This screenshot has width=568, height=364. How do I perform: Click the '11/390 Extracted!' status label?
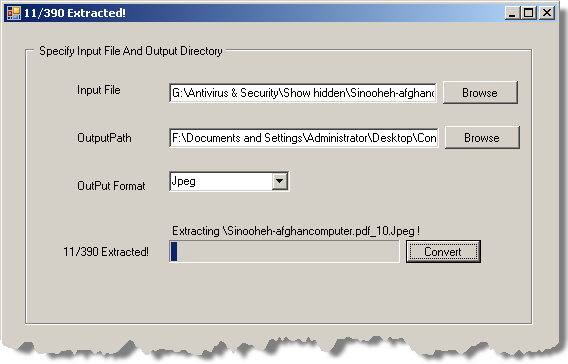point(106,252)
